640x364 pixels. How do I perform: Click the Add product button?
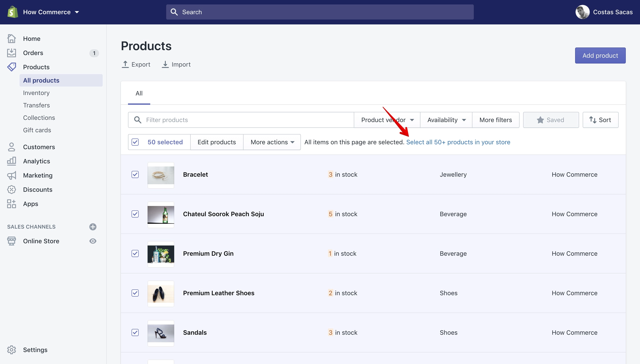click(600, 55)
